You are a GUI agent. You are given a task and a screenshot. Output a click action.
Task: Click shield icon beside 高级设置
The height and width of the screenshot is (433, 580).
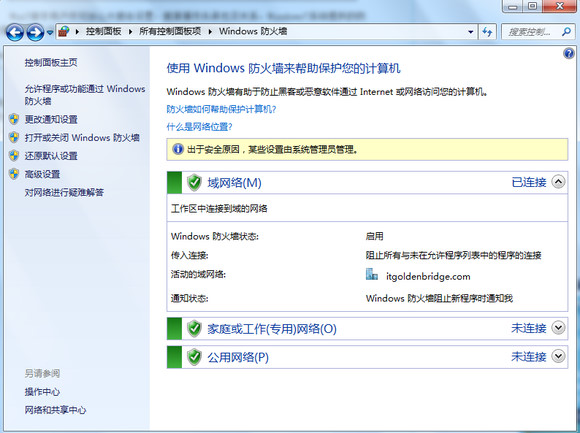[x=14, y=174]
